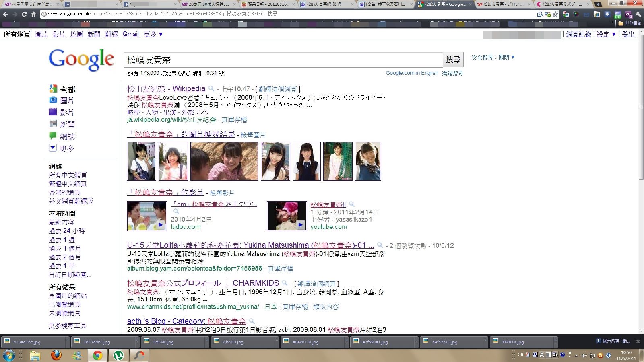Screen dimensions: 644x362
Task: Show hidden icons in the system tray
Action: pyautogui.click(x=576, y=355)
